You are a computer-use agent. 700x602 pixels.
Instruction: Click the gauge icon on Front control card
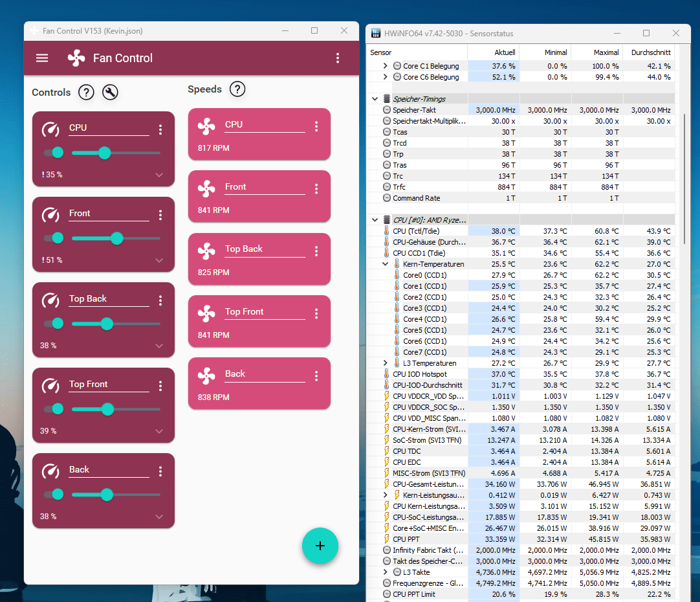[x=50, y=215]
